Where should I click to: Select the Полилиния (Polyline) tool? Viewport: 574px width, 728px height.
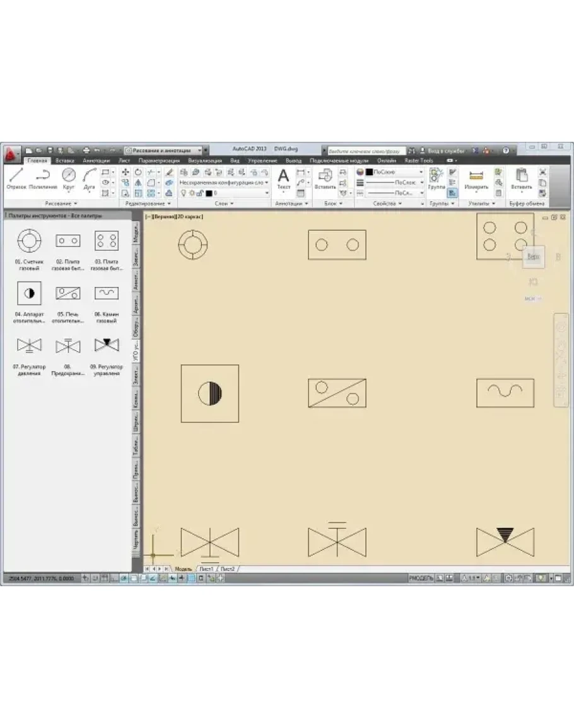(x=42, y=177)
